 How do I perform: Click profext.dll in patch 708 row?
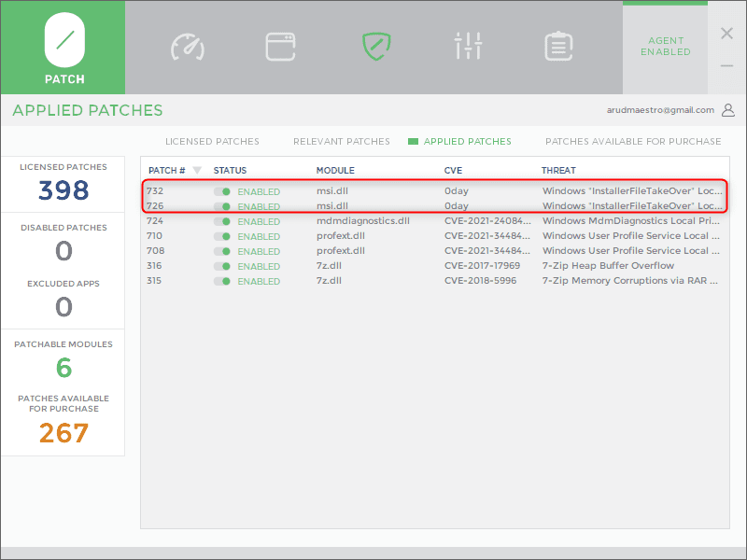(341, 250)
